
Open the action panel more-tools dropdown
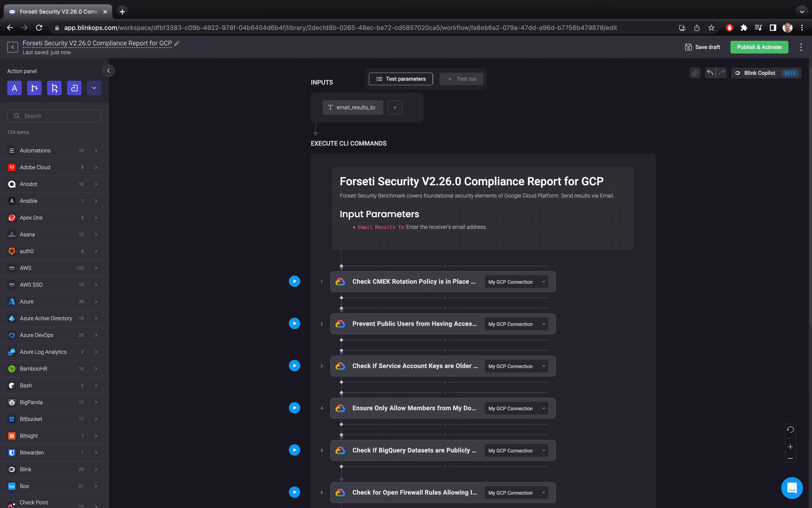[94, 88]
